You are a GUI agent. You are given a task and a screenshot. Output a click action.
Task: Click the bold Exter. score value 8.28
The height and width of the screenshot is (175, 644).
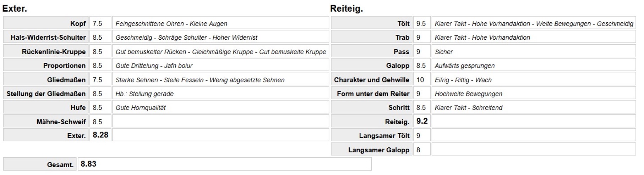pos(100,135)
